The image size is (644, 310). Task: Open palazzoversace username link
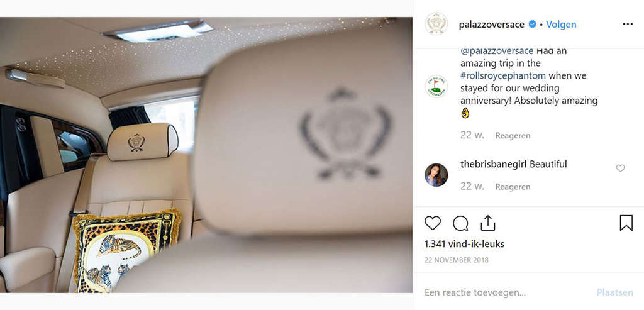(492, 25)
